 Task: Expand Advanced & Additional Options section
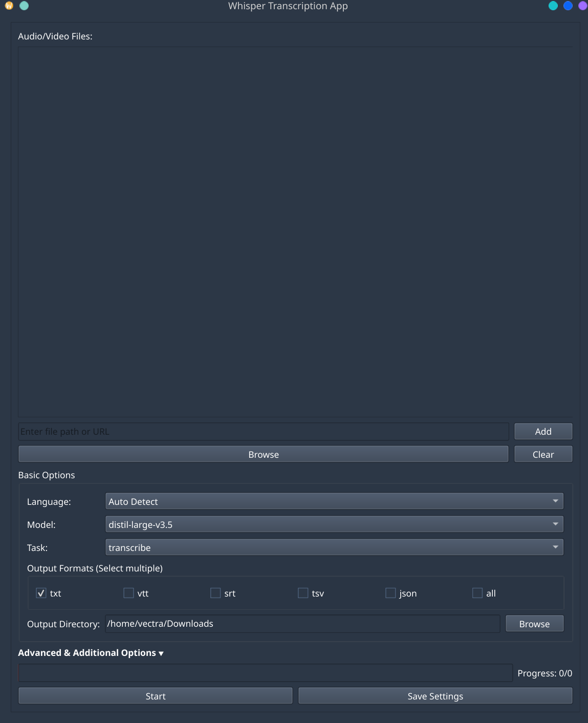click(91, 653)
